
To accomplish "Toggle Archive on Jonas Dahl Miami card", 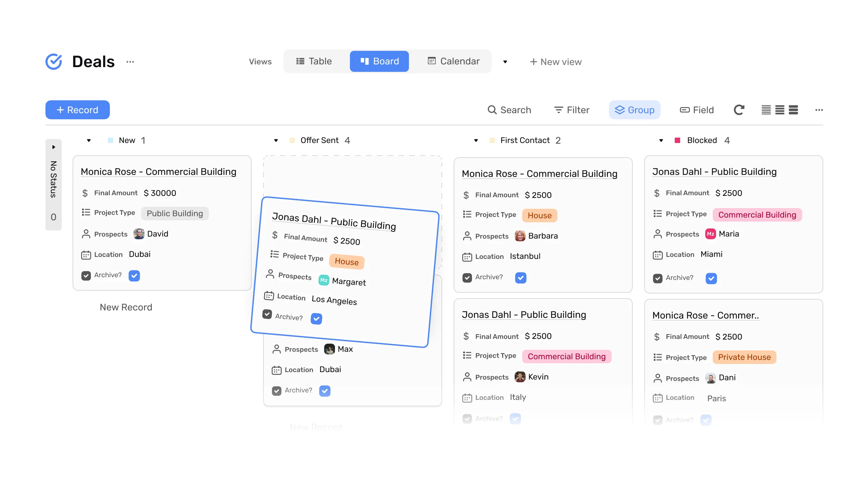I will (x=711, y=278).
